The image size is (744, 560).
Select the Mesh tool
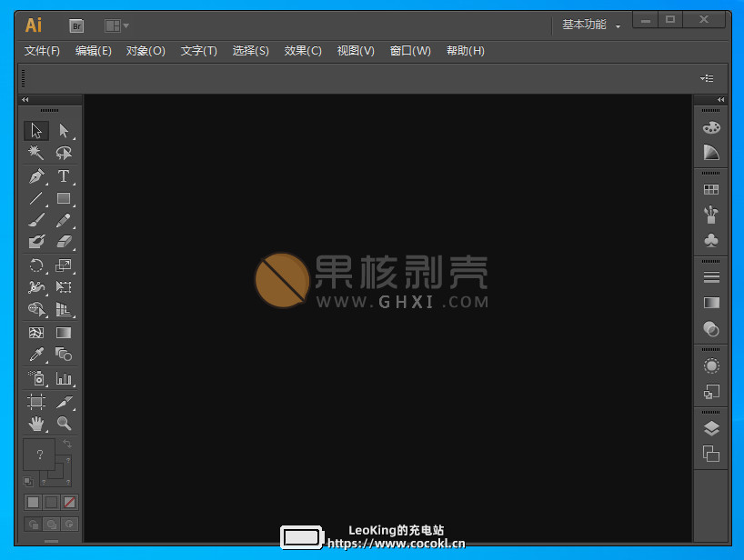point(36,333)
